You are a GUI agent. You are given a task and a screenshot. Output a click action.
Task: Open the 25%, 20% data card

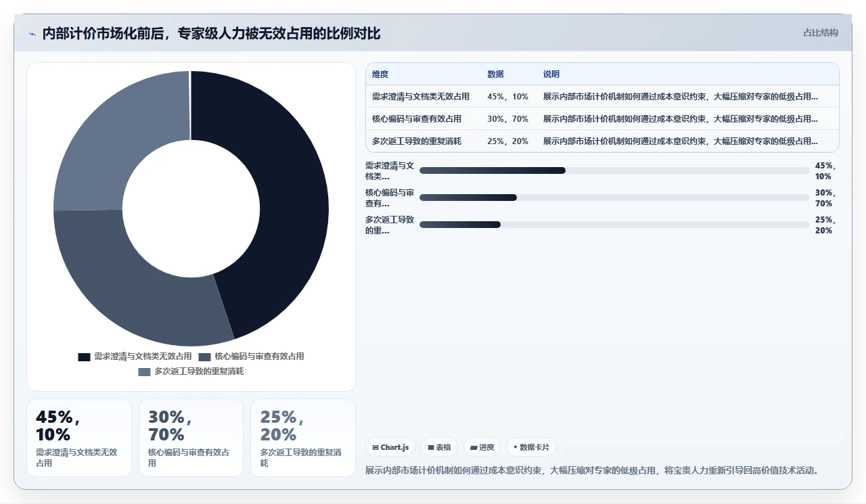[303, 438]
